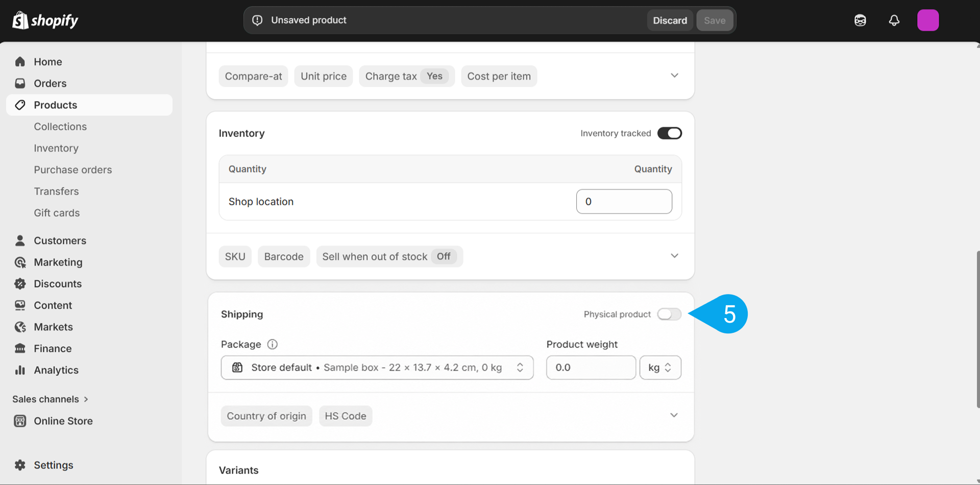Viewport: 980px width, 485px height.
Task: Expand Sales channels section
Action: (50, 399)
